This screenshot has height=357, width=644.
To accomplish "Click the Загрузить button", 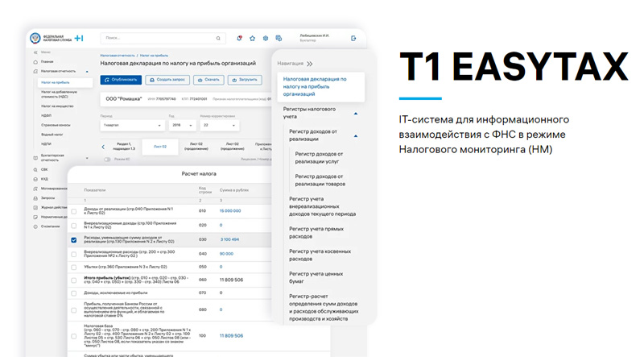I will coord(245,80).
